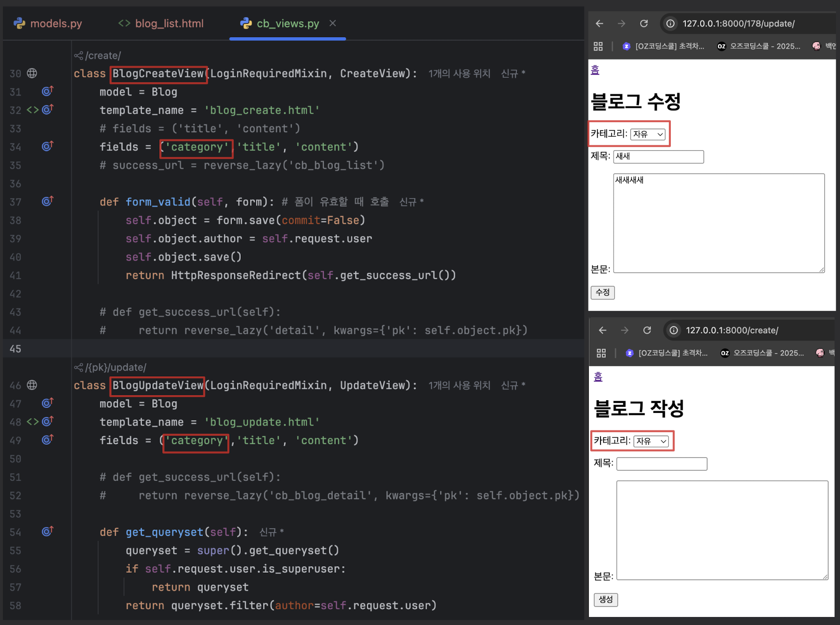Click the override gutter icon on line 54
Image resolution: width=840 pixels, height=625 pixels.
(47, 531)
